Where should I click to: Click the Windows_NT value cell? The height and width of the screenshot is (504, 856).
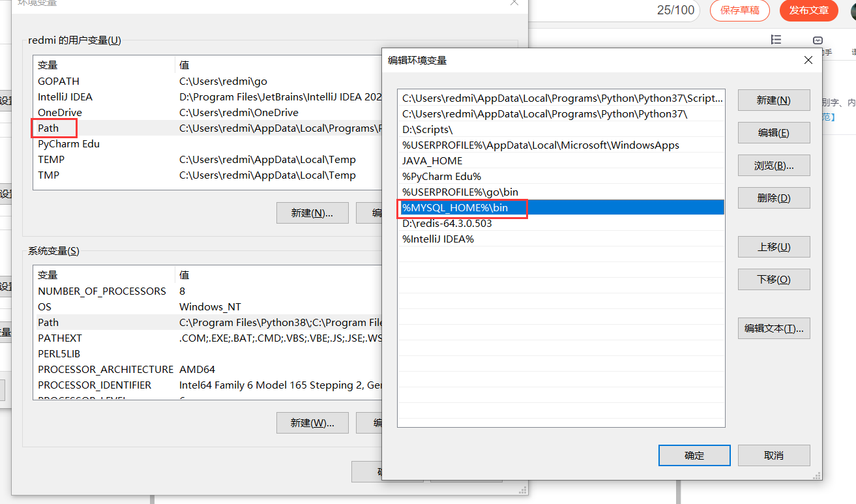click(210, 307)
